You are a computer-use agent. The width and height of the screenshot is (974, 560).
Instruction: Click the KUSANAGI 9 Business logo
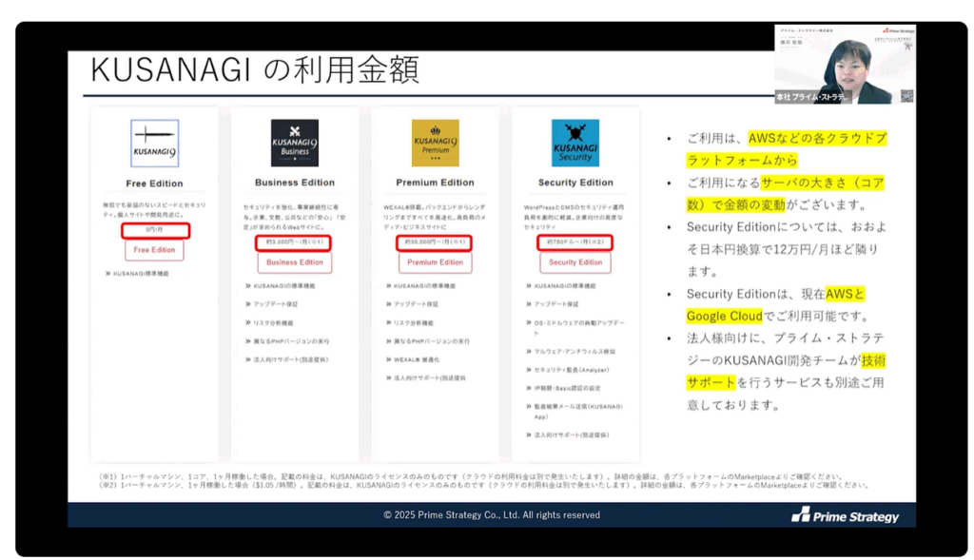point(295,143)
